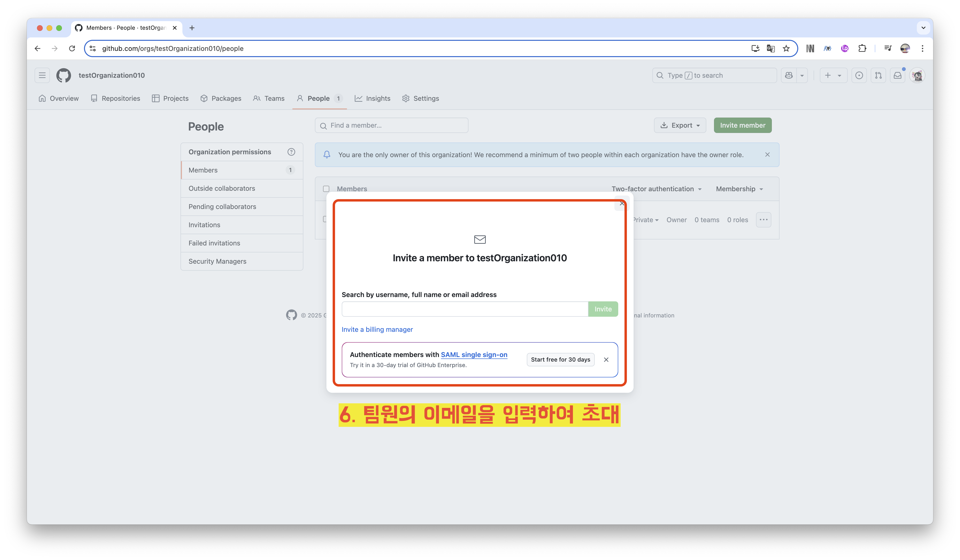Screen dimensions: 960x560
Task: Open the member row three-dot menu
Action: click(x=763, y=220)
